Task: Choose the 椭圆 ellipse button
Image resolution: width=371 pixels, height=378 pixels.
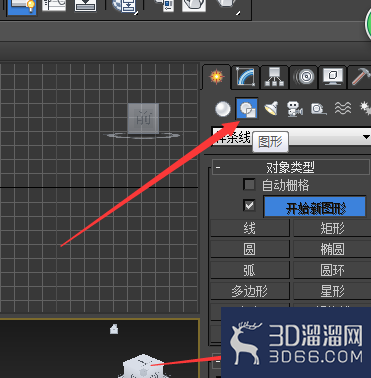Action: [x=332, y=249]
